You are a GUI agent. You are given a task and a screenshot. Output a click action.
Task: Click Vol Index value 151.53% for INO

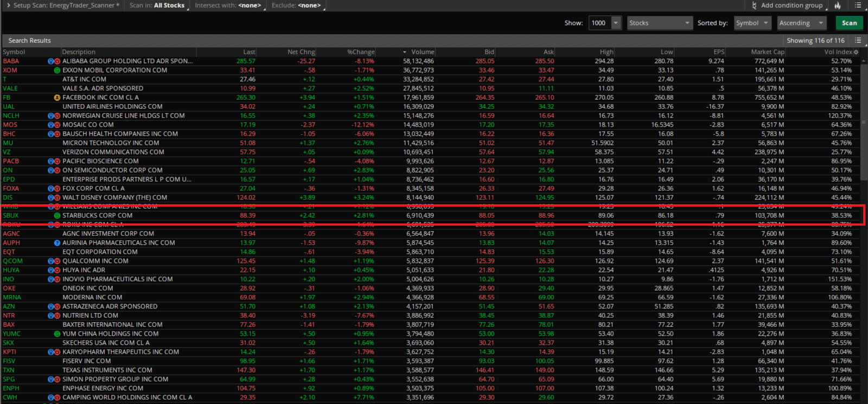[x=840, y=279]
